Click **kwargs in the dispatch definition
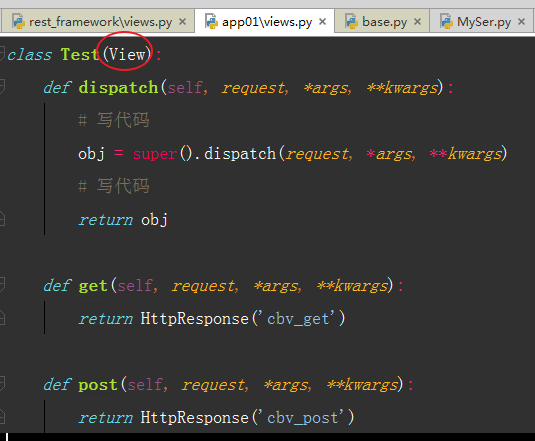This screenshot has width=535, height=441. pyautogui.click(x=403, y=88)
